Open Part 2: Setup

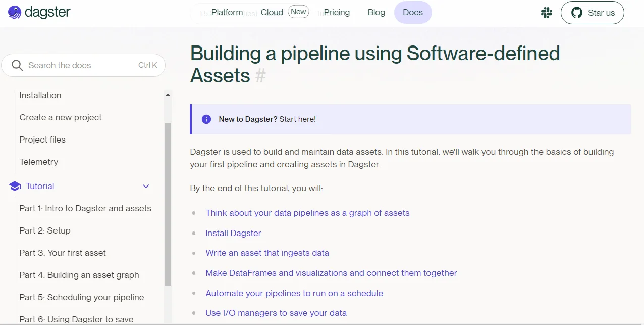tap(45, 230)
